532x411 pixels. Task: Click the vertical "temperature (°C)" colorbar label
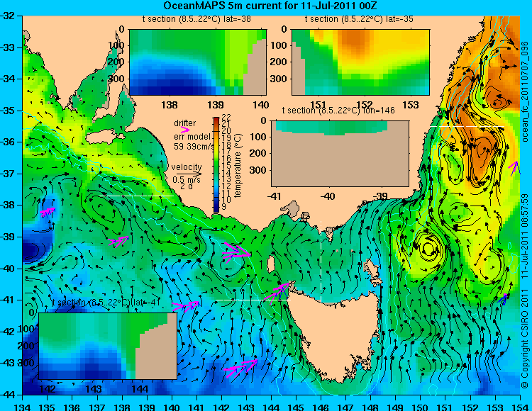[238, 165]
